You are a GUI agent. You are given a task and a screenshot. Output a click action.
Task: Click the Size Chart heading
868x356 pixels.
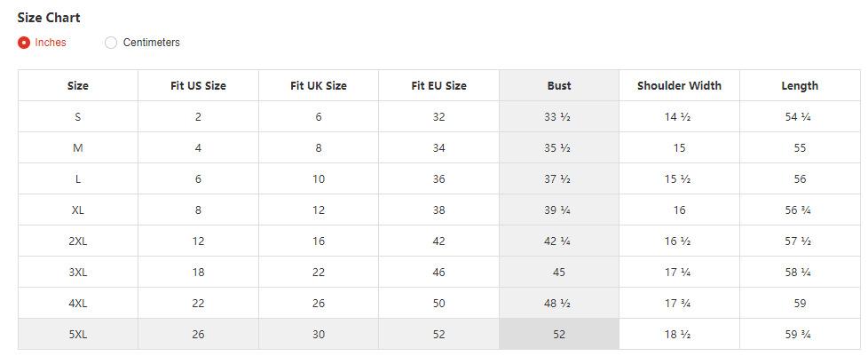click(49, 18)
